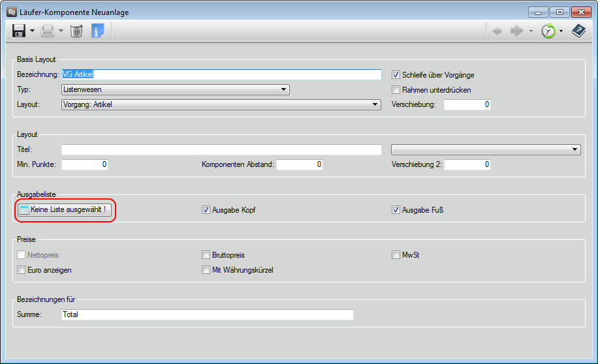The height and width of the screenshot is (364, 598).
Task: Open the Print options dropdown arrow
Action: click(x=61, y=31)
